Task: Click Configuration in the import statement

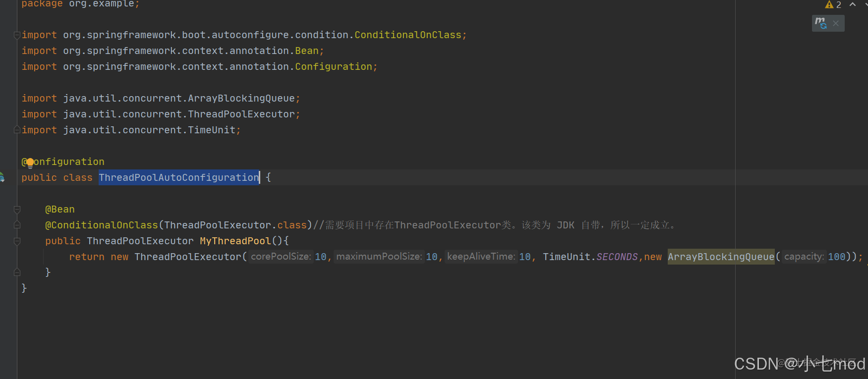Action: coord(334,67)
